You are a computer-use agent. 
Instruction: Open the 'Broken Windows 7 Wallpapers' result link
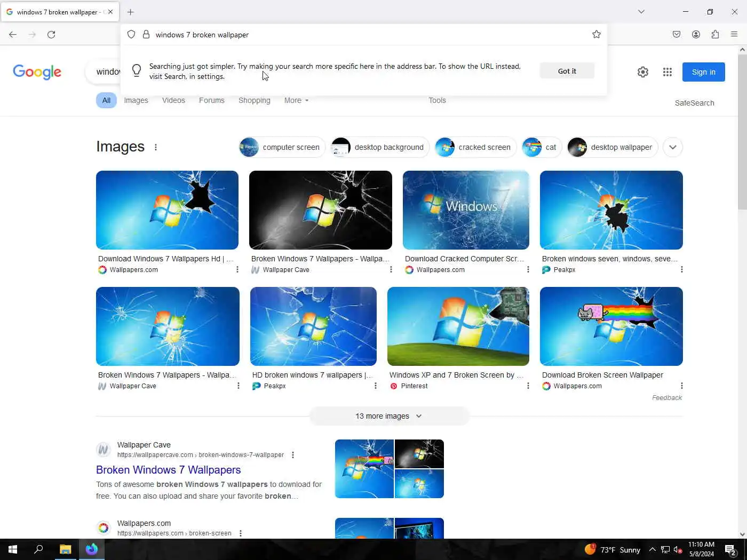coord(168,470)
